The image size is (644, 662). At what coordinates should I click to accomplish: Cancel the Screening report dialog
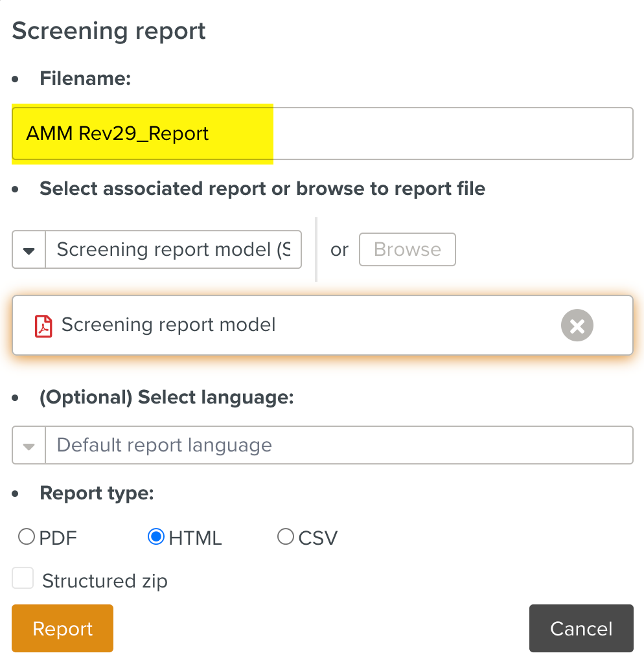581,628
